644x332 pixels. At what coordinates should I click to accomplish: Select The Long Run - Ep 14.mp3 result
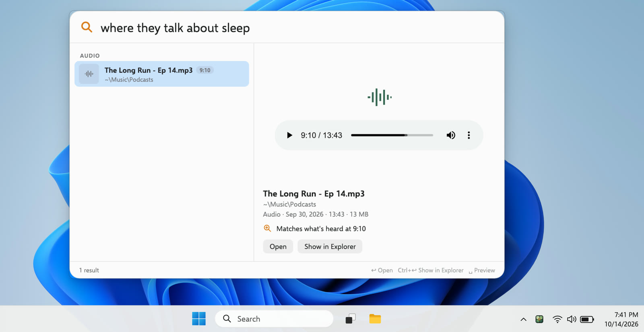point(162,74)
